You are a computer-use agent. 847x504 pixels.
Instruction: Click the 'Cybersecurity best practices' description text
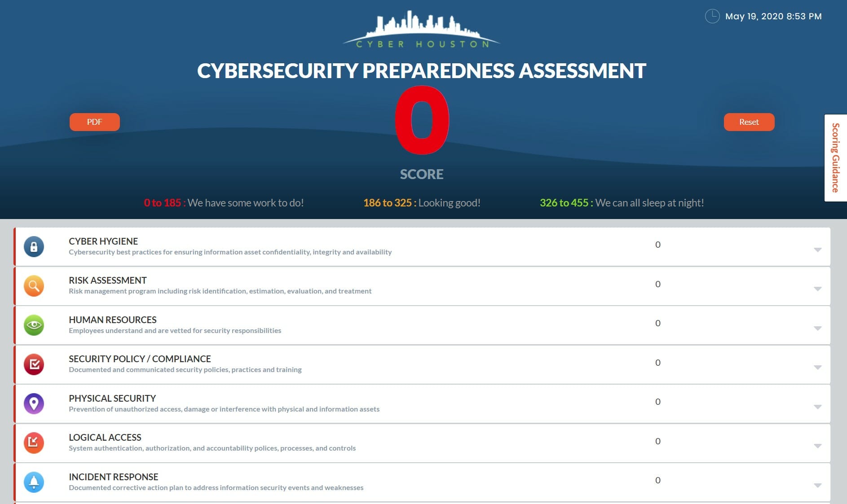[230, 252]
